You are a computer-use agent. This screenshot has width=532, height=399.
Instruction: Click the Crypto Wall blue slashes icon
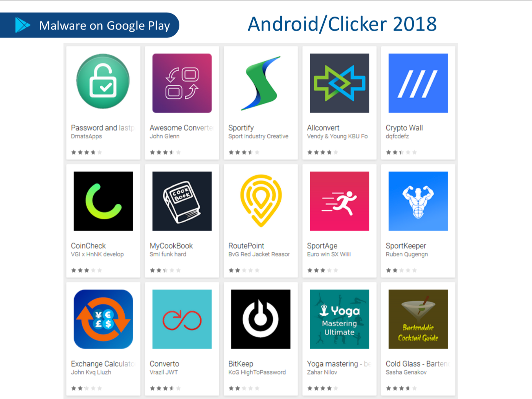[418, 83]
